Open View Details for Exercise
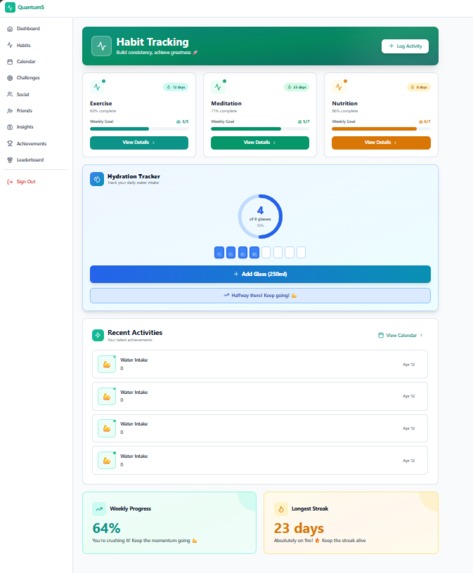 (x=139, y=143)
